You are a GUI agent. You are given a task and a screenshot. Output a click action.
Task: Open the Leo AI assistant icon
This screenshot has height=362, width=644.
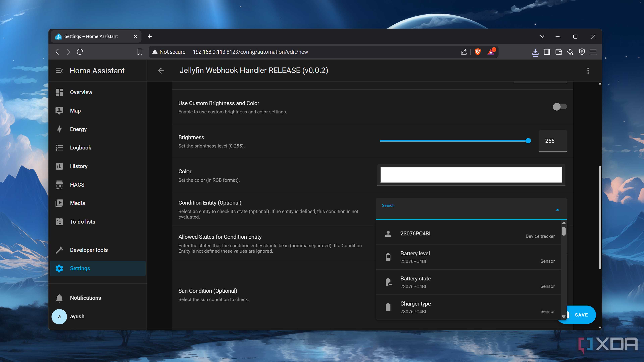coord(570,52)
